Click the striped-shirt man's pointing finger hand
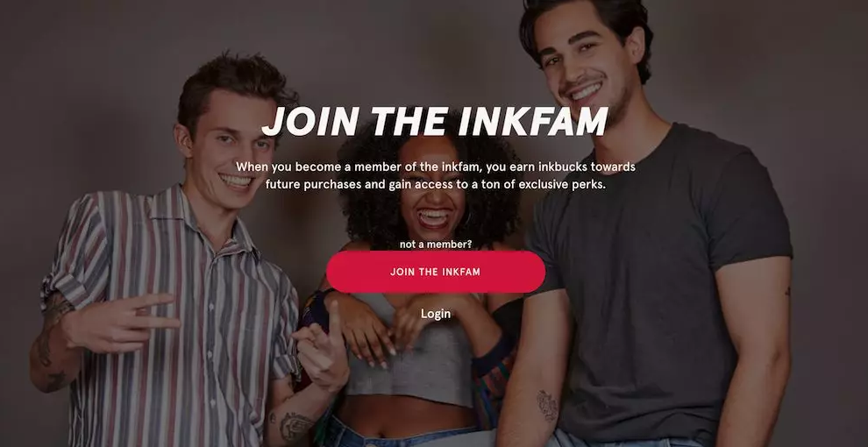868x447 pixels. (321, 349)
